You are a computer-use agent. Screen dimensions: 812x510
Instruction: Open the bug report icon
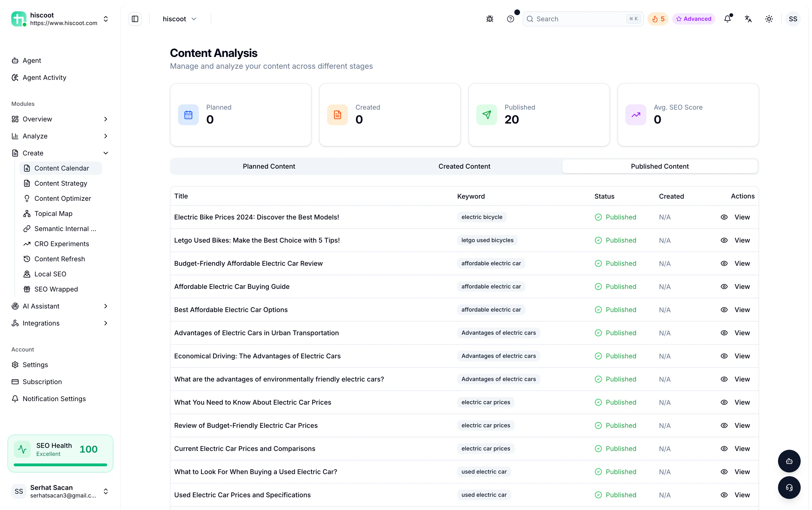[489, 19]
